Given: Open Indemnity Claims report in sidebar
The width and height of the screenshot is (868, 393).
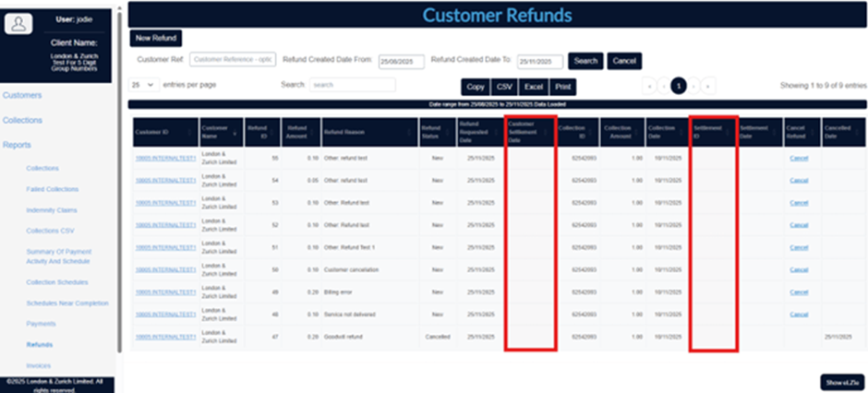Looking at the screenshot, I should click(x=52, y=210).
